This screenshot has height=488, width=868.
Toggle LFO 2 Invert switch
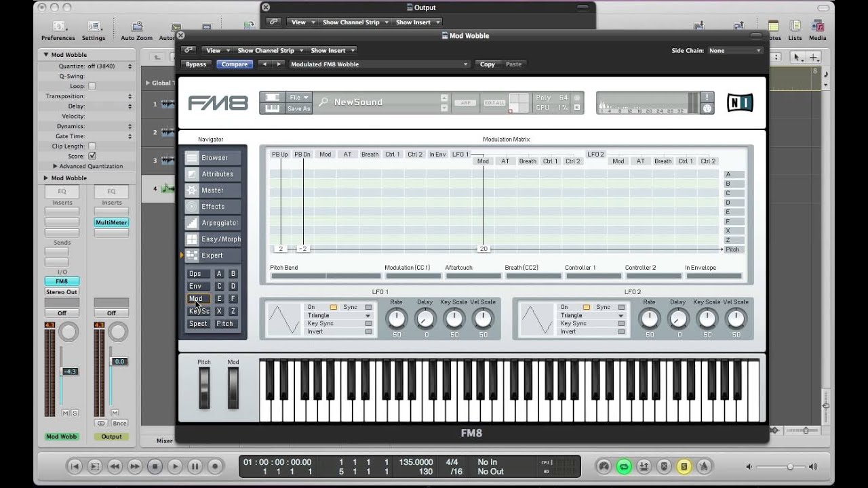pos(621,331)
